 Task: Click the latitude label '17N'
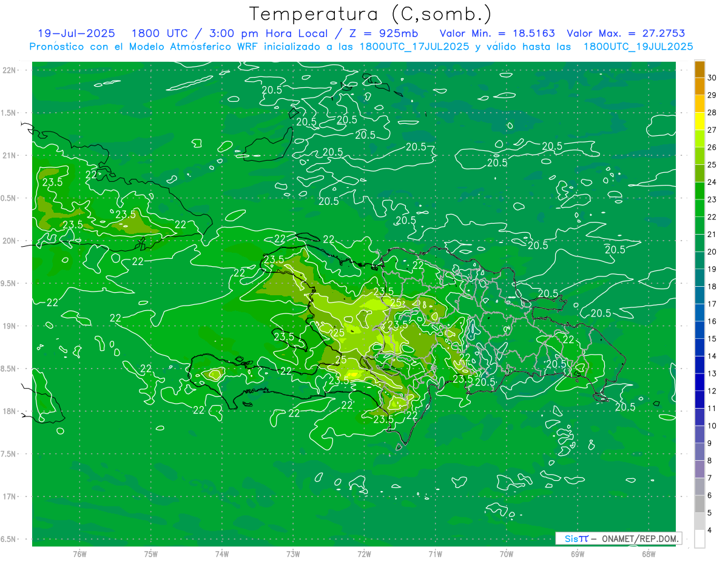point(10,497)
